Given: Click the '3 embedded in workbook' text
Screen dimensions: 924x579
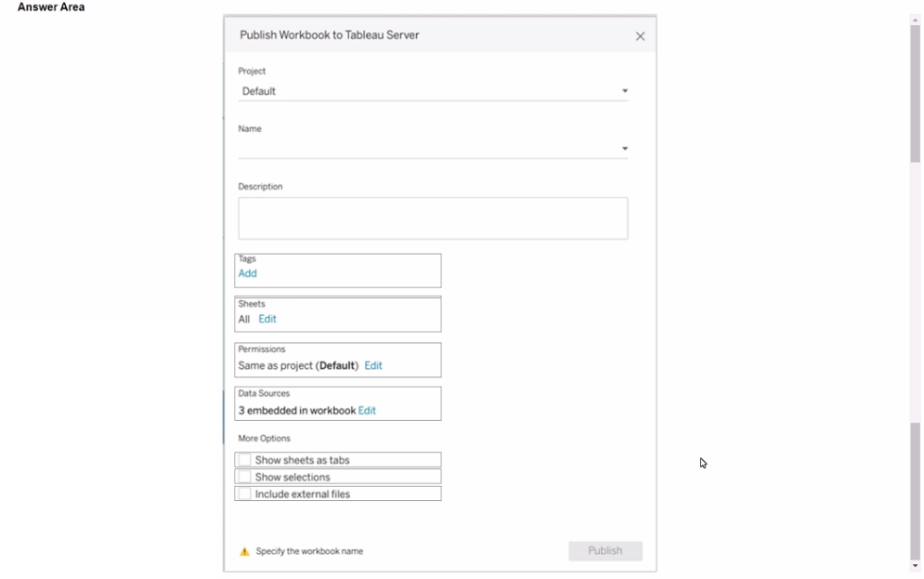Looking at the screenshot, I should [x=297, y=411].
